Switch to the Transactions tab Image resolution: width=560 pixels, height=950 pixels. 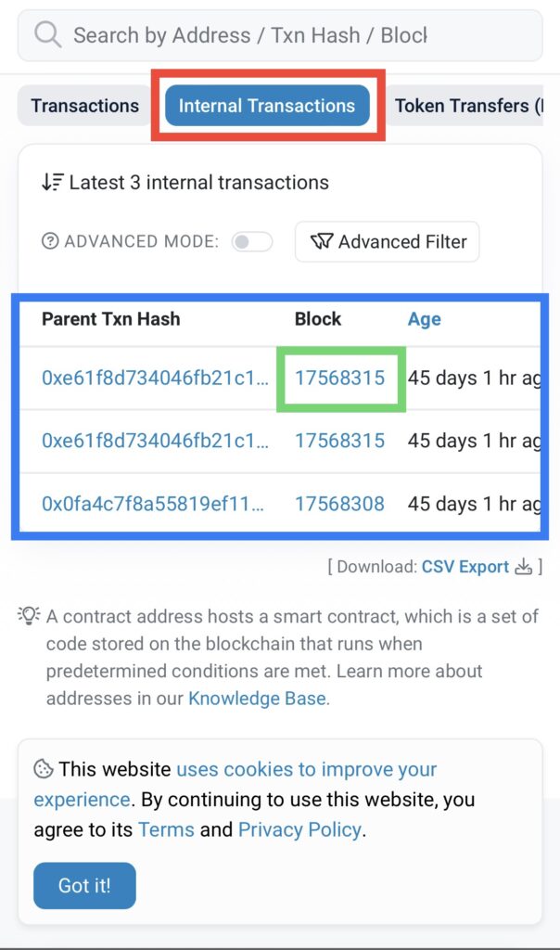coord(84,106)
